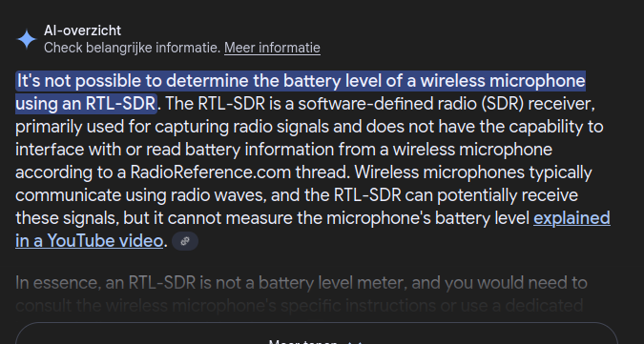The image size is (644, 344).
Task: Click the highlighted phrase 'using an RTL-SDR'
Action: [86, 104]
